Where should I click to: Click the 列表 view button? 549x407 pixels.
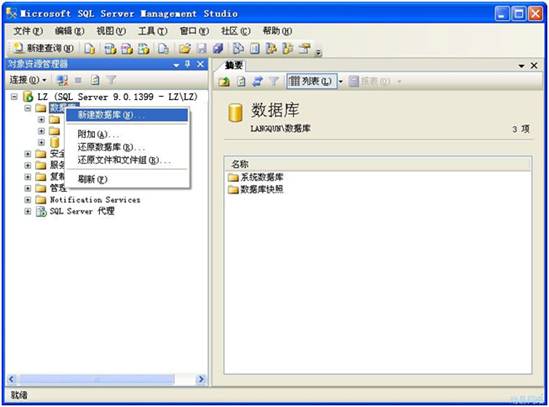pyautogui.click(x=311, y=82)
